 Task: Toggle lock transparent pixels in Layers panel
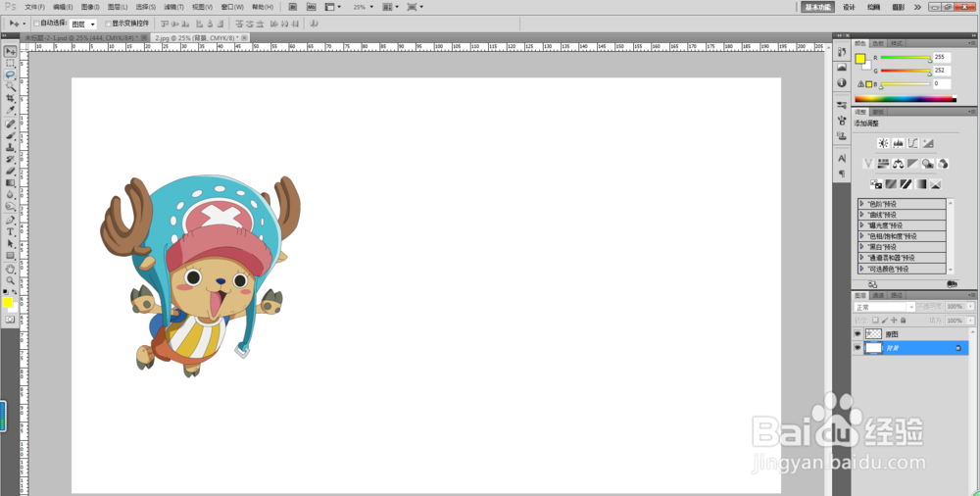click(x=875, y=321)
